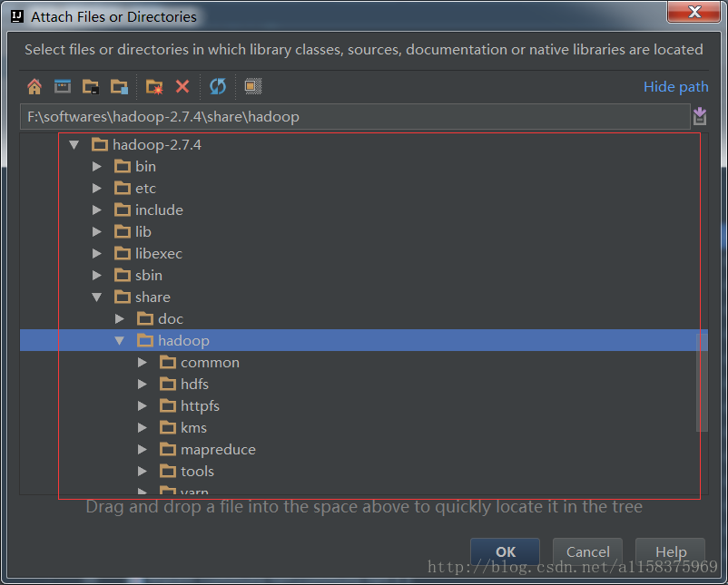Select the httpfs folder label
The image size is (728, 585).
click(x=200, y=406)
